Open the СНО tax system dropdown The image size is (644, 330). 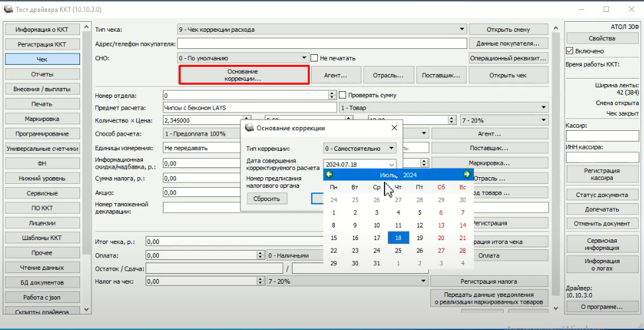click(304, 58)
